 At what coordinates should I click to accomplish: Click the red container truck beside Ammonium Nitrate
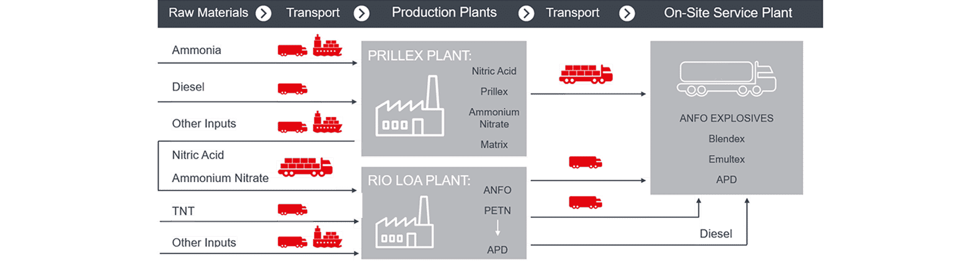(x=305, y=167)
